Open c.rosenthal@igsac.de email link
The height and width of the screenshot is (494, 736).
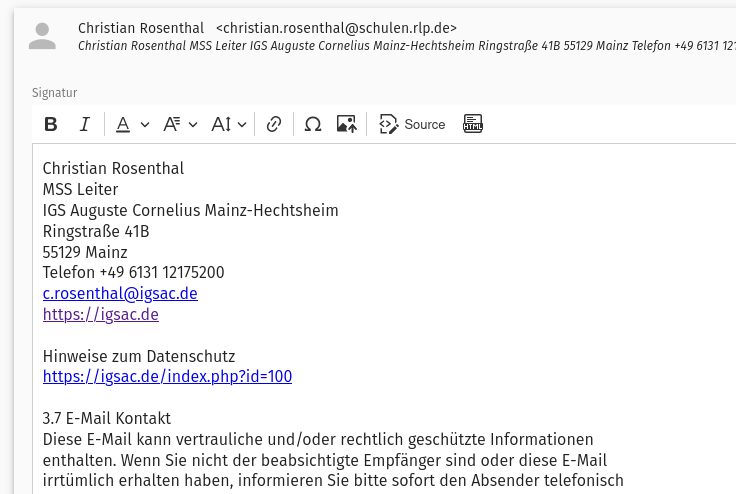(x=120, y=293)
